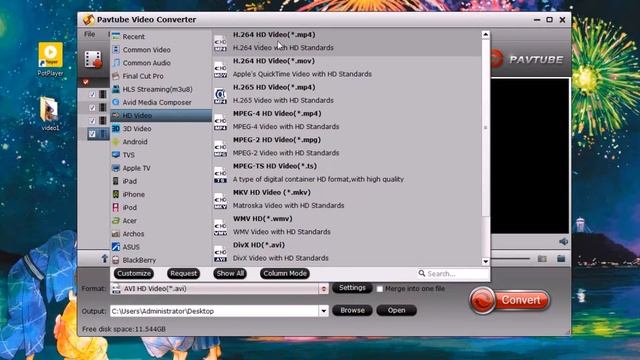Toggle the fourth highlighted file checkbox
The width and height of the screenshot is (640, 360).
(x=92, y=134)
